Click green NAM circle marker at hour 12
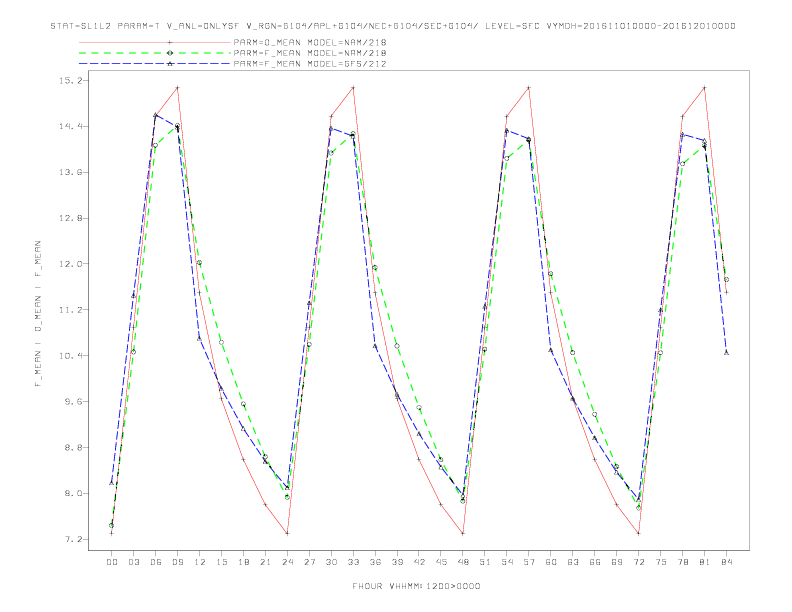Image resolution: width=792 pixels, height=612 pixels. pos(200,263)
